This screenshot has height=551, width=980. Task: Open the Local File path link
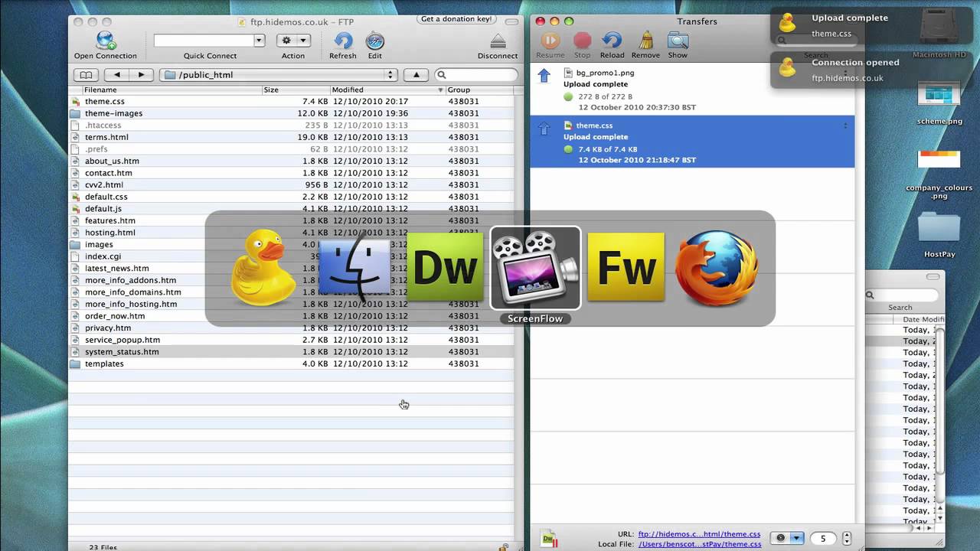pyautogui.click(x=699, y=544)
